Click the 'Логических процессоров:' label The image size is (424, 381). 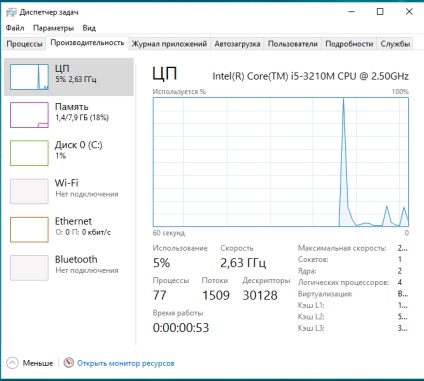(x=343, y=283)
